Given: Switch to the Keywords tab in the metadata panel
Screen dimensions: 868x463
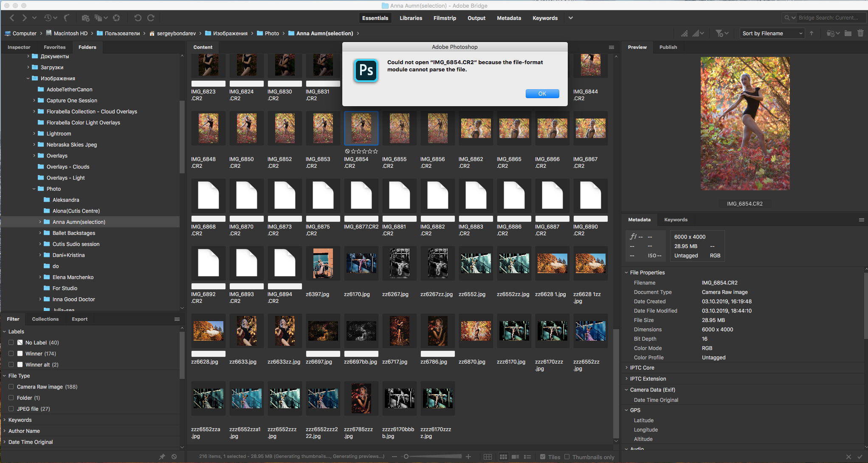Looking at the screenshot, I should [676, 220].
